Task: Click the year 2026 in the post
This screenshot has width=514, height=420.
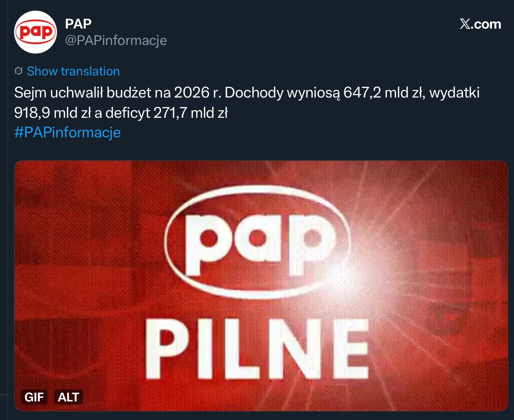Action: 192,93
